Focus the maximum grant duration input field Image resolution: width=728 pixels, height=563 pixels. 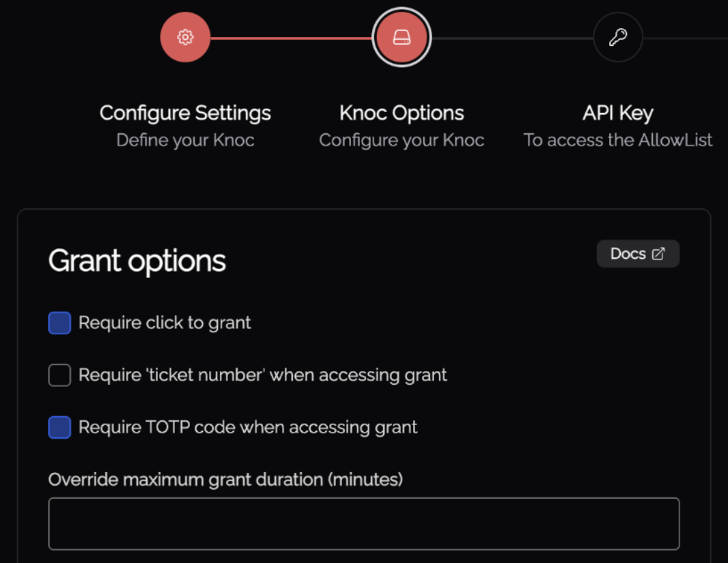(363, 523)
